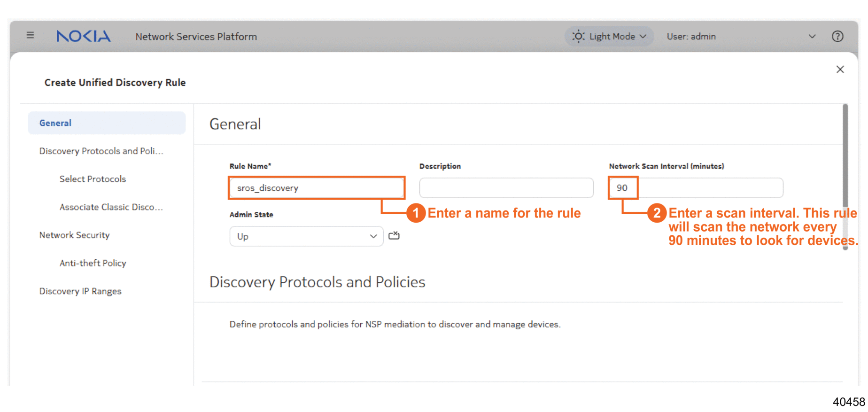This screenshot has height=412, width=868.
Task: Open Discovery IP Ranges section
Action: [80, 291]
